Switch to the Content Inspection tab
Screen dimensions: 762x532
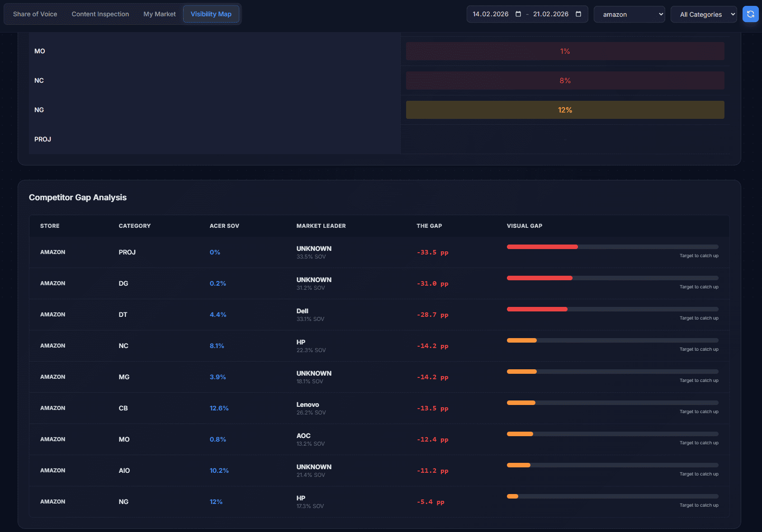click(99, 14)
